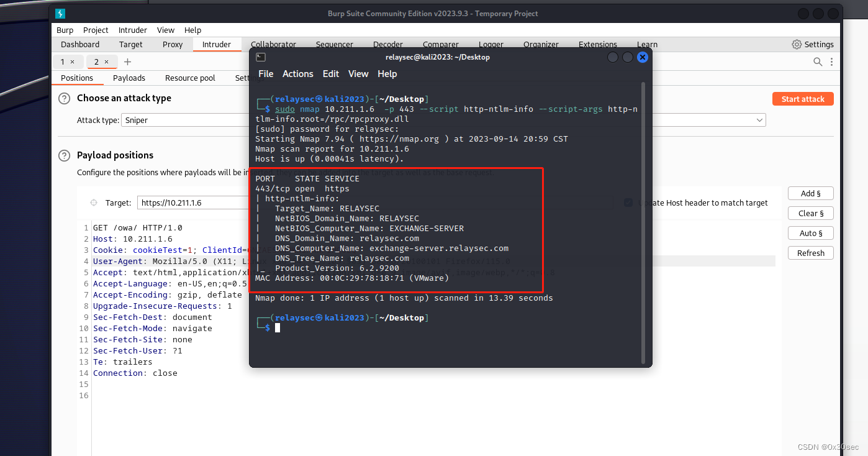Click the Te: trailers line
The height and width of the screenshot is (456, 868).
coord(123,362)
